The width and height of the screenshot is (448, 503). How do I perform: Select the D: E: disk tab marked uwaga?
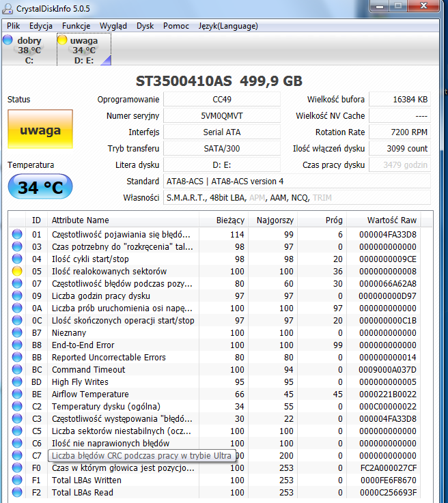tap(84, 50)
